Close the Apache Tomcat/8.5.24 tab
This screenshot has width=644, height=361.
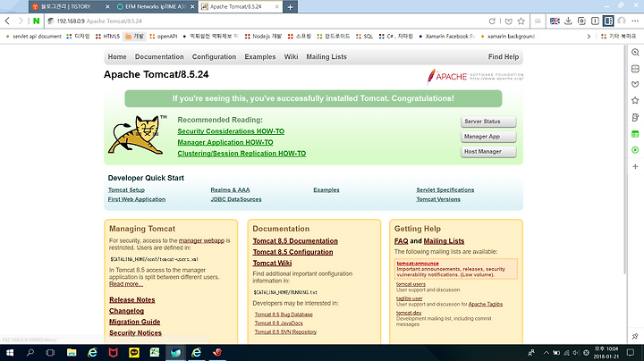click(276, 6)
